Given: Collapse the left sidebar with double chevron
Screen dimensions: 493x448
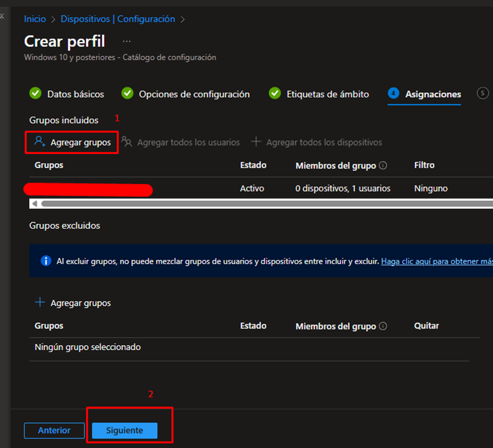Looking at the screenshot, I should pyautogui.click(x=2, y=16).
